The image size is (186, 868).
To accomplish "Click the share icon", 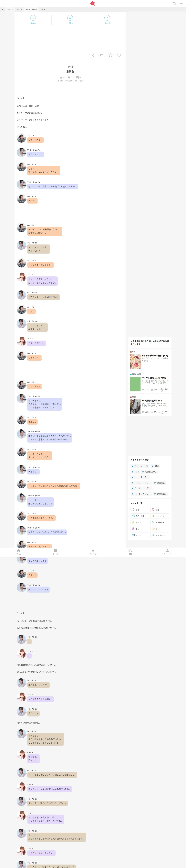I will 93,55.
